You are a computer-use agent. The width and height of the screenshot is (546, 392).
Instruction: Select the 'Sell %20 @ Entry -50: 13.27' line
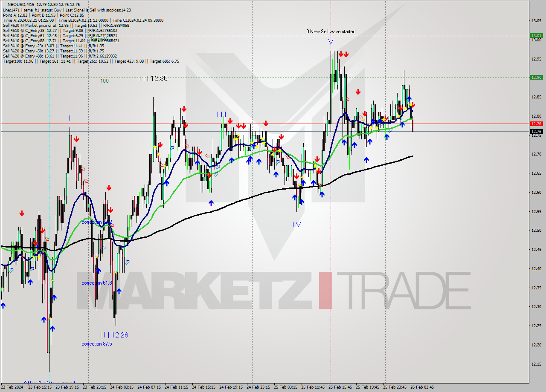coord(53,51)
